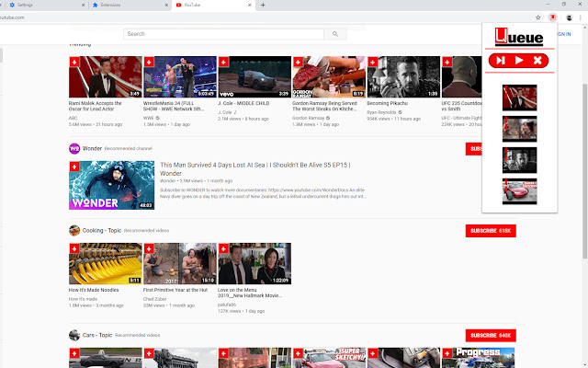Click the YouTube search magnifier button

336,34
